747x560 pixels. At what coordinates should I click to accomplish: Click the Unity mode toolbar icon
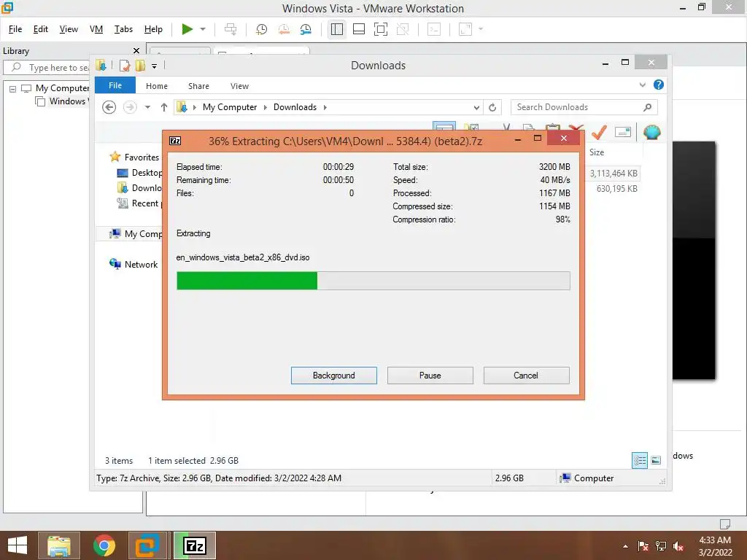403,29
